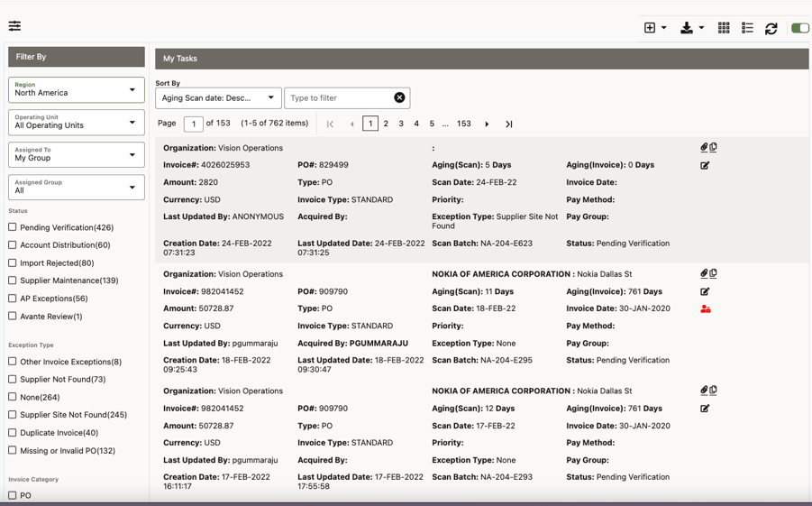Viewport: 812px width, 506px height.
Task: Open the filter settings sliders icon
Action: [14, 26]
